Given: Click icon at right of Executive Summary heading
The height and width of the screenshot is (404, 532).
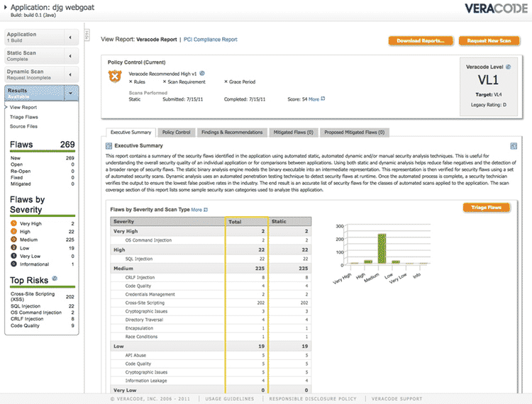Looking at the screenshot, I should coord(514,146).
